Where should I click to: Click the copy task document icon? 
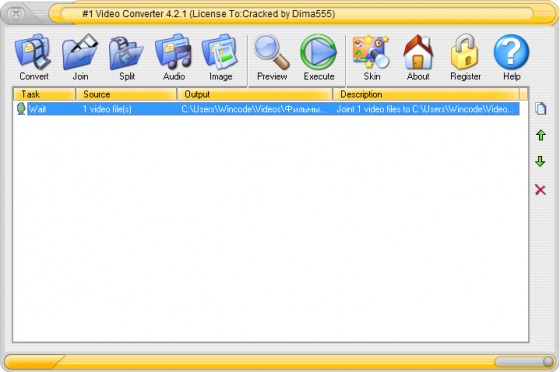click(x=541, y=109)
